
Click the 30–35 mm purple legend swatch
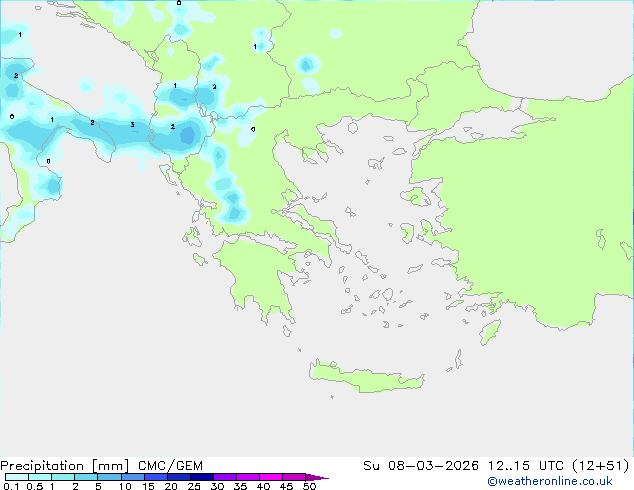click(225, 477)
